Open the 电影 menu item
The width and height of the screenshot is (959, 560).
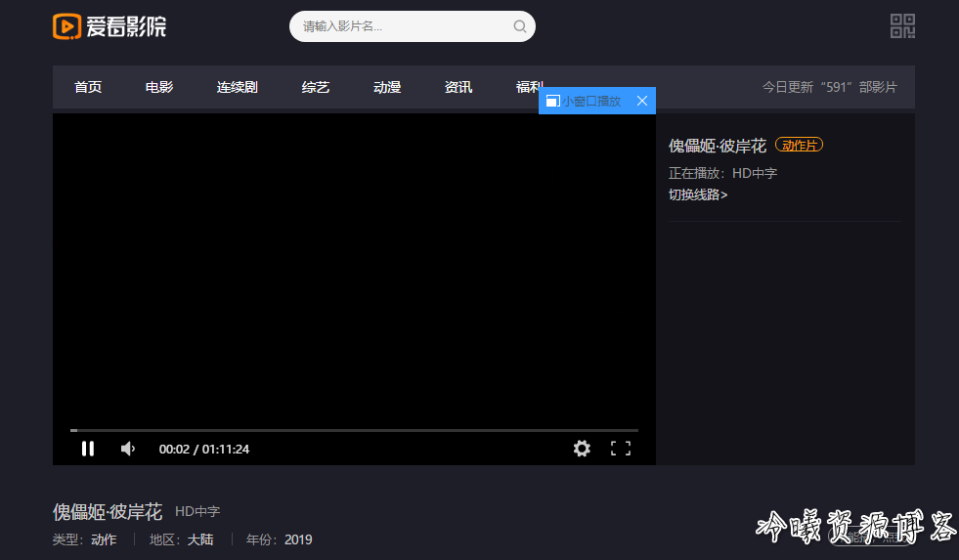pos(159,87)
